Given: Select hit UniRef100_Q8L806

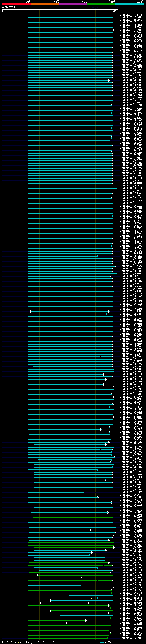Looking at the screenshot, I should click(x=131, y=70).
